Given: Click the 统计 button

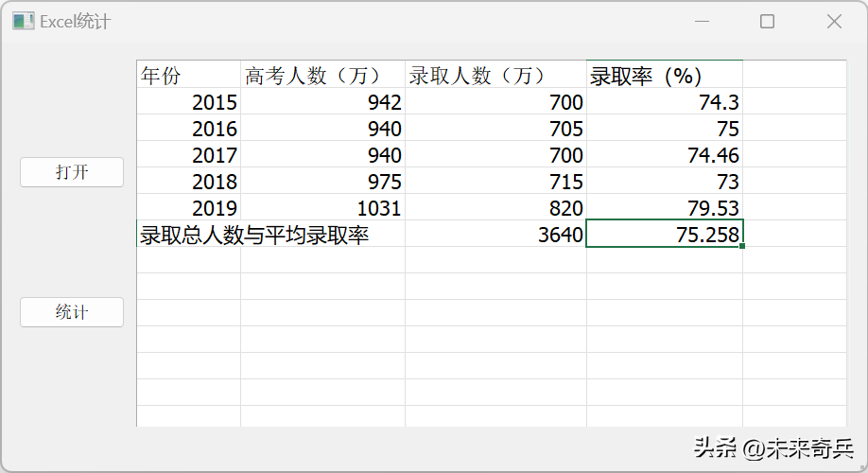Looking at the screenshot, I should pos(72,312).
